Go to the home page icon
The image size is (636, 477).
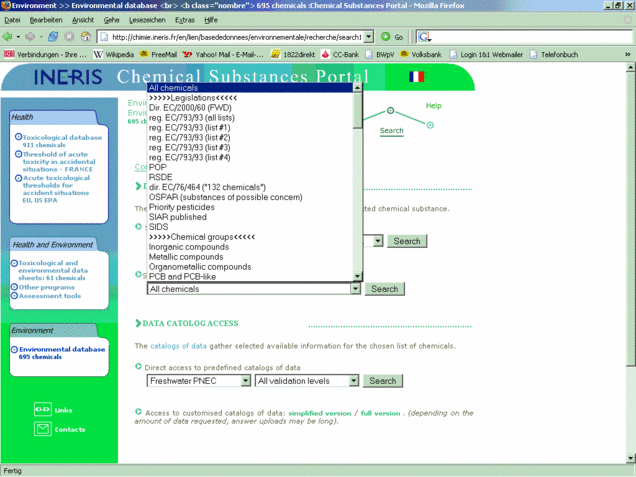coord(85,37)
